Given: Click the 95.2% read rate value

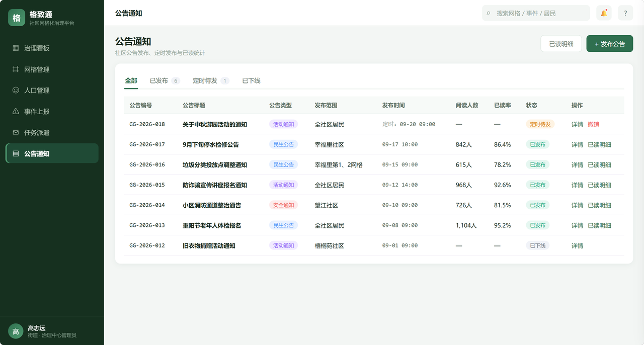Looking at the screenshot, I should point(503,225).
